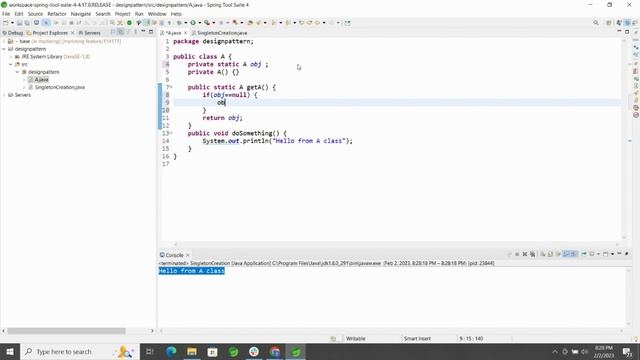Click Remove All Terminated Launches icon
This screenshot has width=640, height=360.
pyautogui.click(x=533, y=254)
